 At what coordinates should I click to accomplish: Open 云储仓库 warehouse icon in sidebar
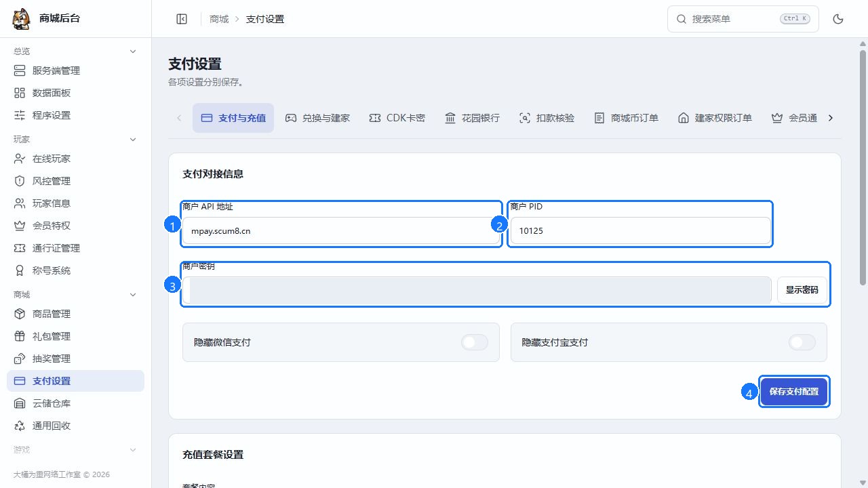[x=20, y=403]
